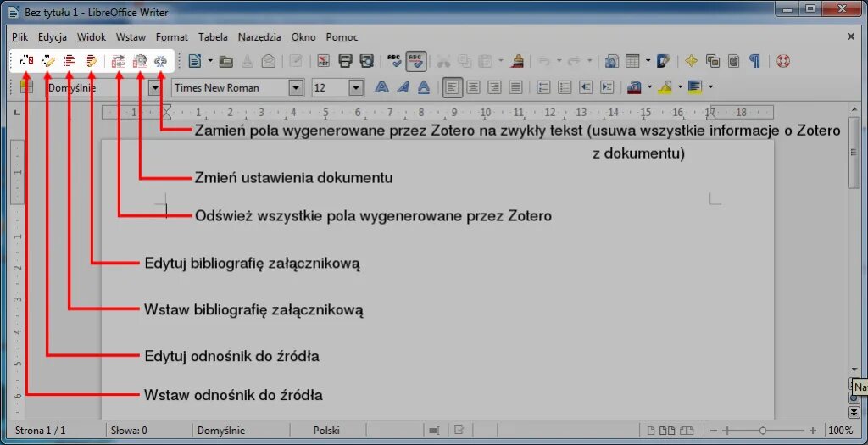Open the Edycja menu
Screen dimensions: 868x445
tap(52, 37)
